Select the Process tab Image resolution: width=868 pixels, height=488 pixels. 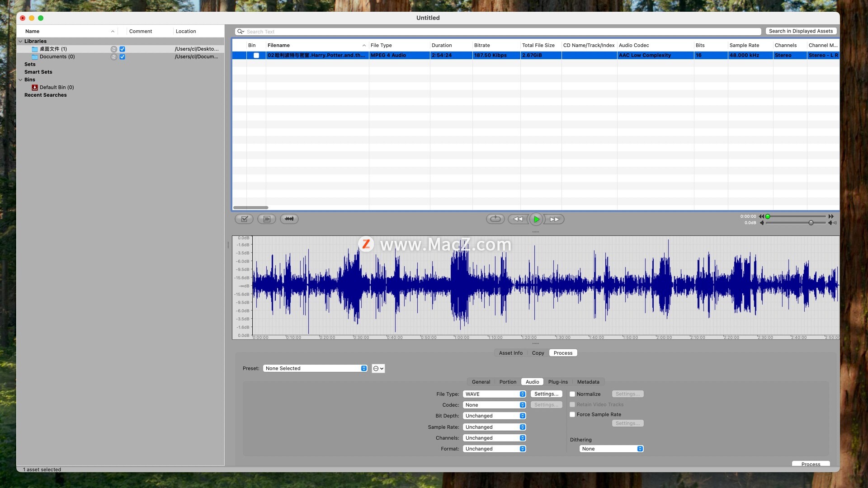point(563,353)
